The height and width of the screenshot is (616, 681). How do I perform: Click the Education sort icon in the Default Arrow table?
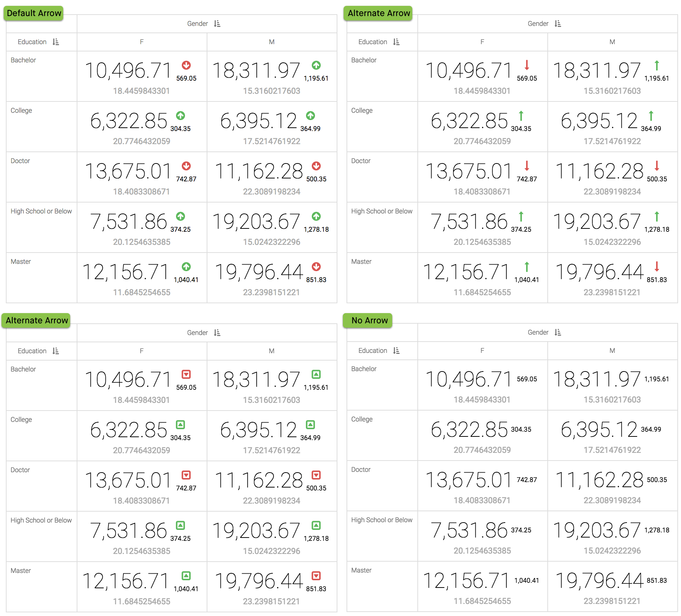[x=56, y=42]
